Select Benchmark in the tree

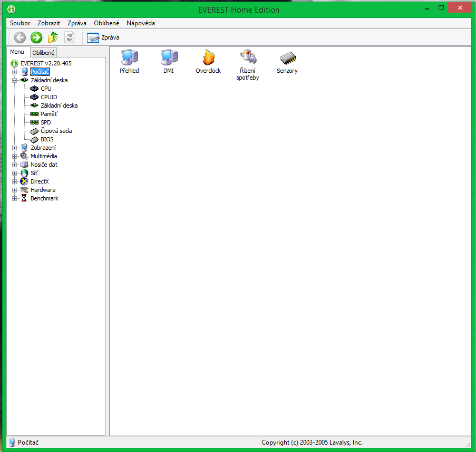pos(44,198)
